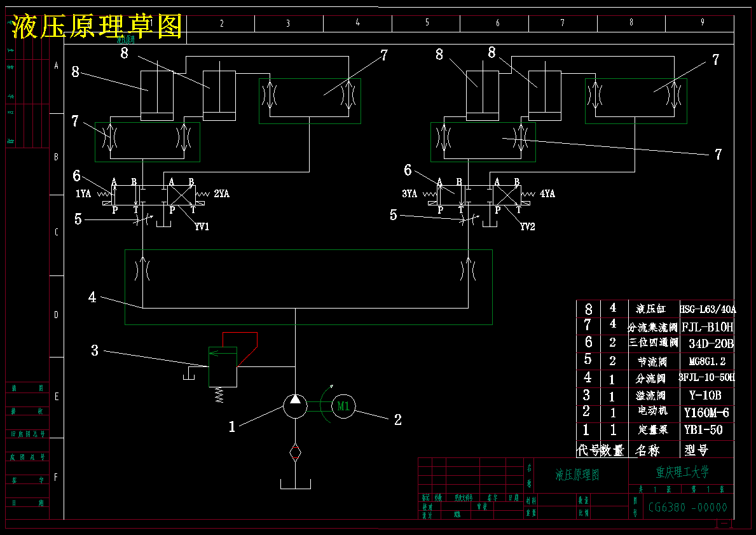
Task: Click the diamond-shaped suction filter symbol
Action: [295, 452]
